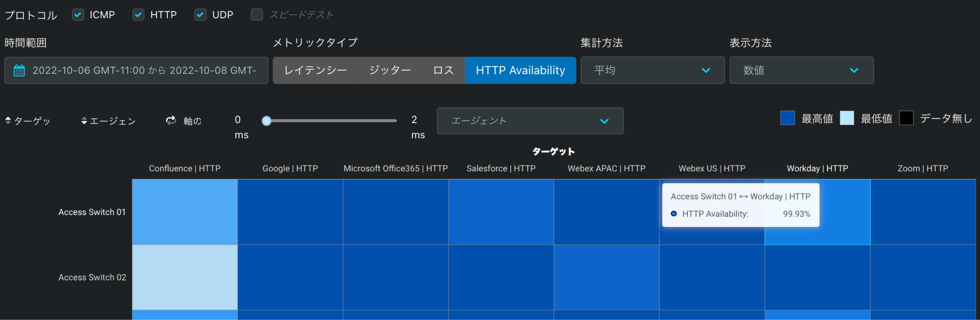Viewport: 980px width, 320px height.
Task: Click Access Switch 01 Zoom heatmap cell
Action: (923, 212)
